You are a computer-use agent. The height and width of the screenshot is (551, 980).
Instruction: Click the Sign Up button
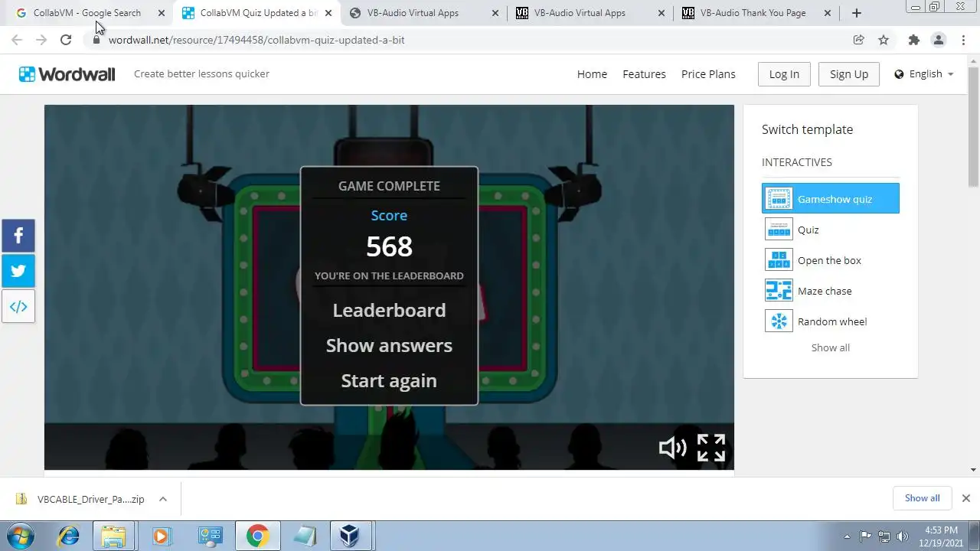[x=849, y=74]
